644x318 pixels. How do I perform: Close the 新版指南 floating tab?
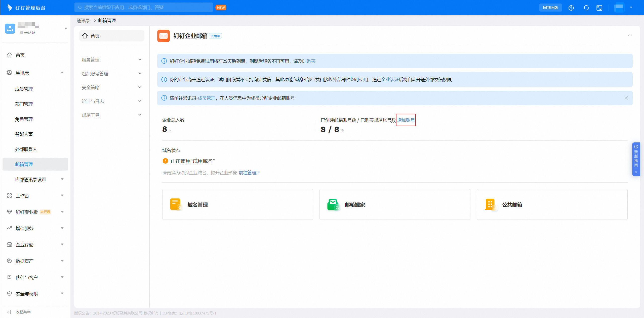(x=636, y=172)
